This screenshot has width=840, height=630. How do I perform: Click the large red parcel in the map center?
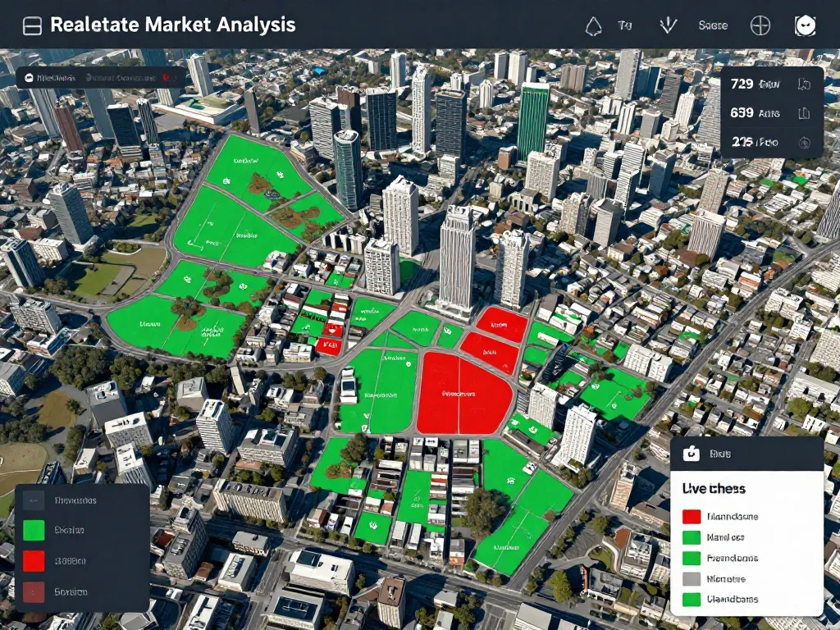pos(463,392)
